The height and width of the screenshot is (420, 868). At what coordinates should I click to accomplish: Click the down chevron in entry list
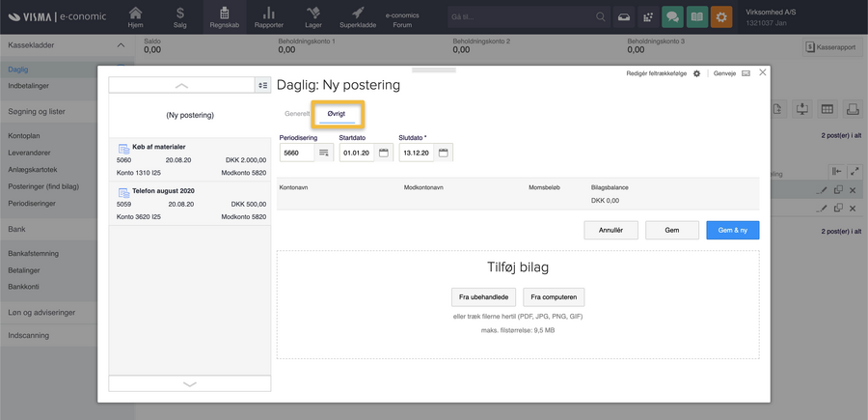(x=190, y=383)
